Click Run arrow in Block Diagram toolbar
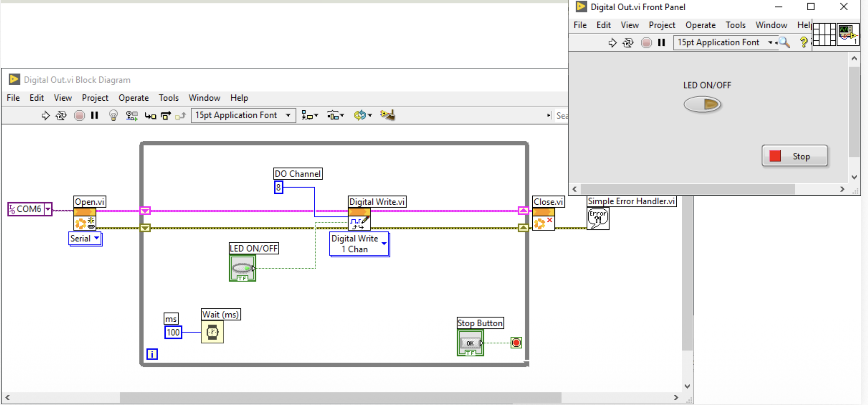Image resolution: width=868 pixels, height=405 pixels. tap(45, 116)
